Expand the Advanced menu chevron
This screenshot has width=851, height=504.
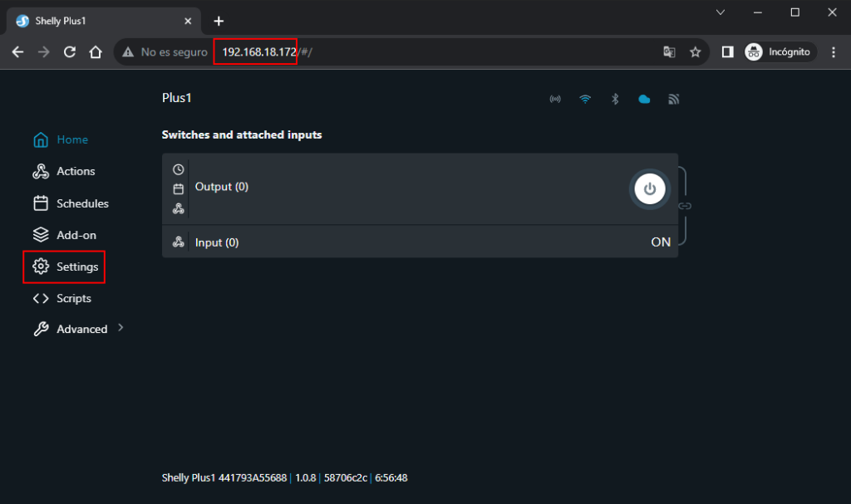pyautogui.click(x=121, y=328)
